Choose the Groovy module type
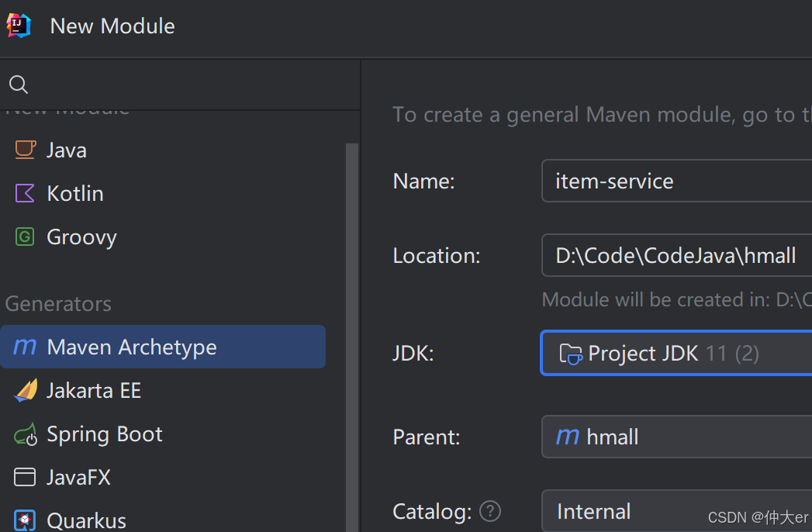 [163, 237]
